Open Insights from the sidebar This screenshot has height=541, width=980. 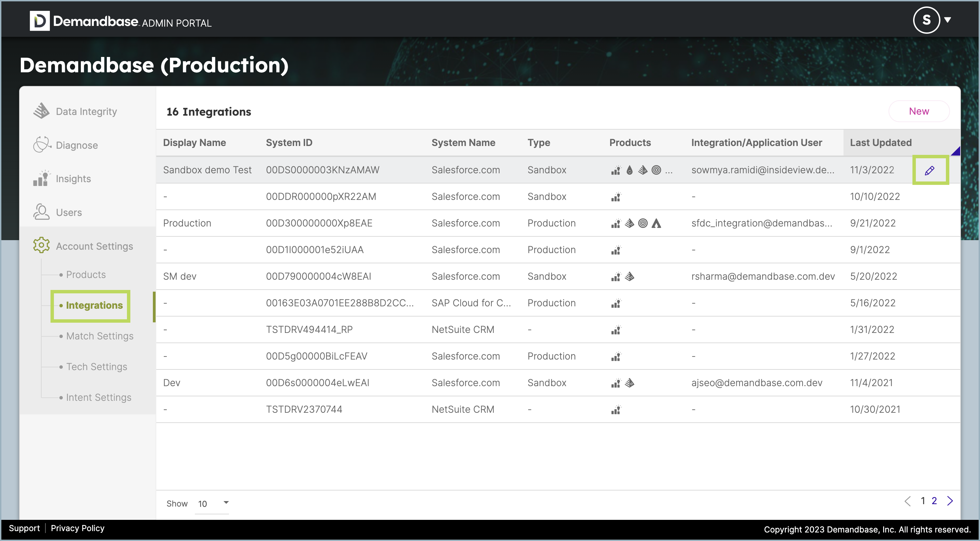[73, 178]
